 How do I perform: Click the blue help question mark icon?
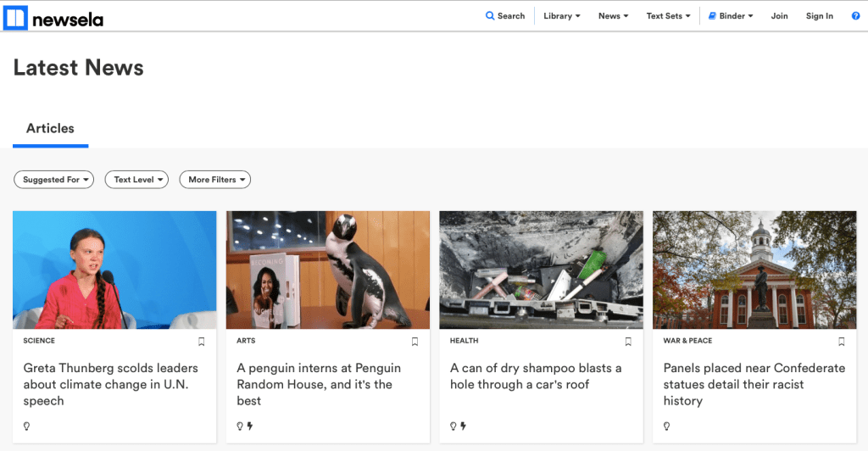pos(855,16)
